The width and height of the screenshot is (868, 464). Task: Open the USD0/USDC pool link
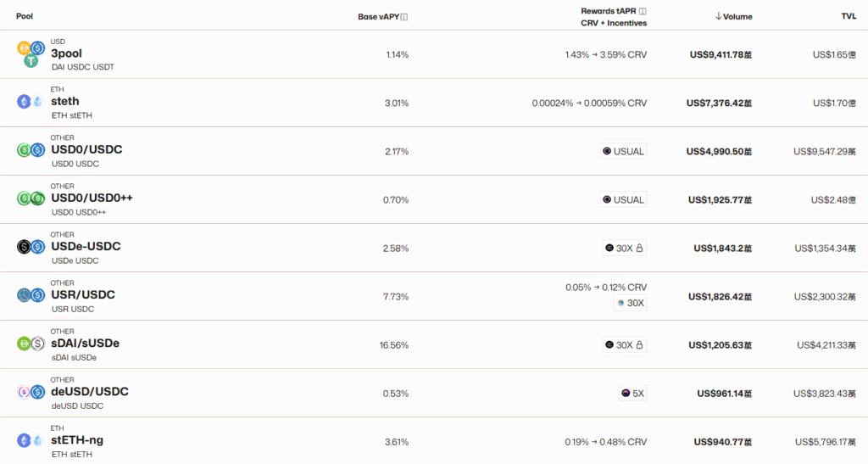click(x=86, y=150)
